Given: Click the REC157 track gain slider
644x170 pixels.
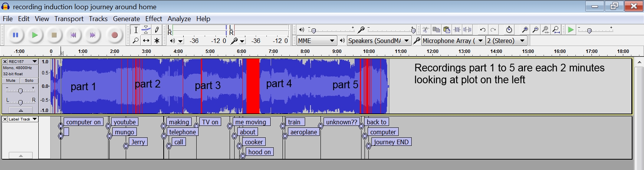Looking at the screenshot, I should pos(20,91).
